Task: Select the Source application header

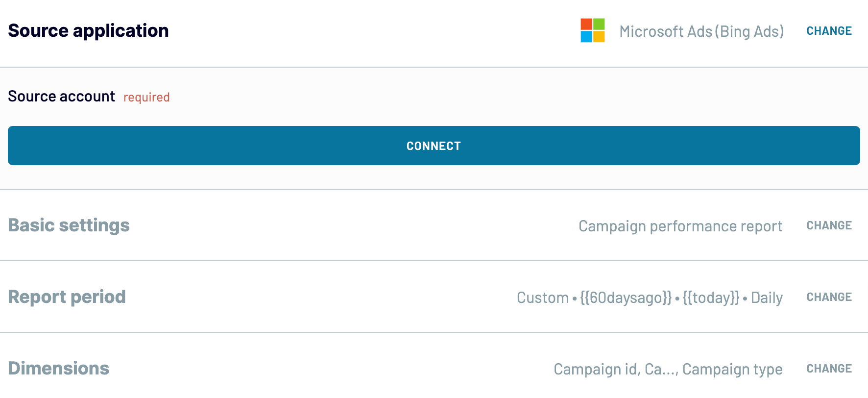Action: pyautogui.click(x=88, y=30)
